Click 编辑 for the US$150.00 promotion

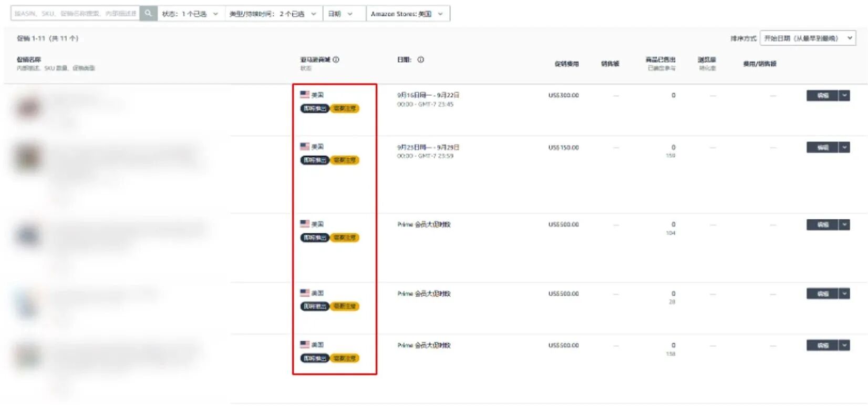pyautogui.click(x=822, y=147)
